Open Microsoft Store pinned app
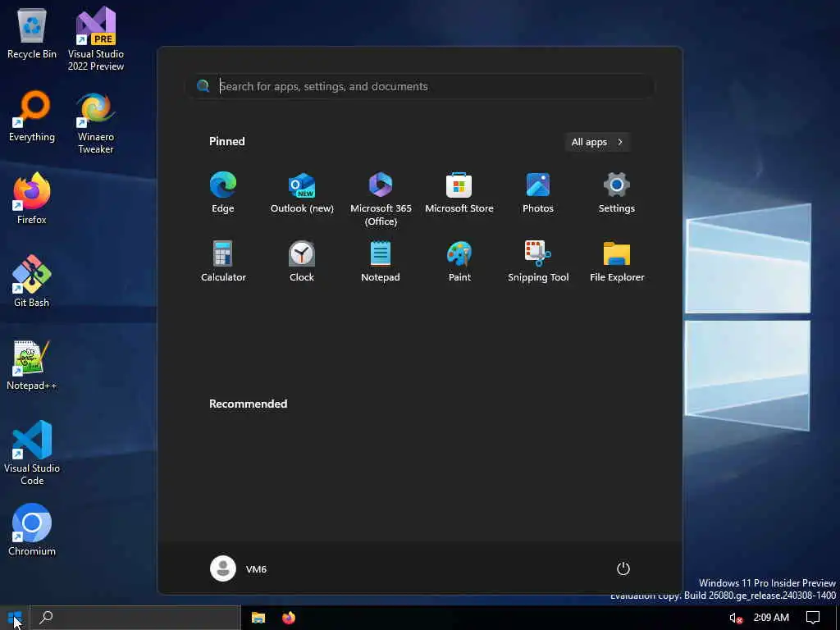This screenshot has width=840, height=630. point(459,193)
